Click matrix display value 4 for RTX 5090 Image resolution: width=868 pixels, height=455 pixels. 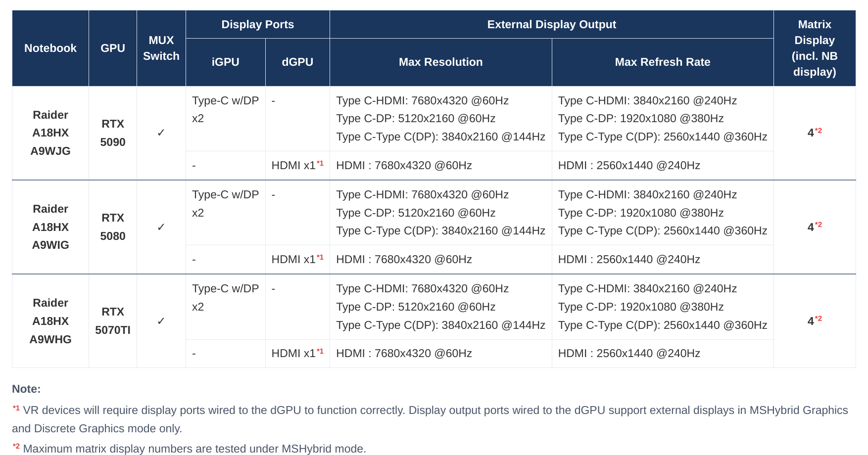(815, 133)
